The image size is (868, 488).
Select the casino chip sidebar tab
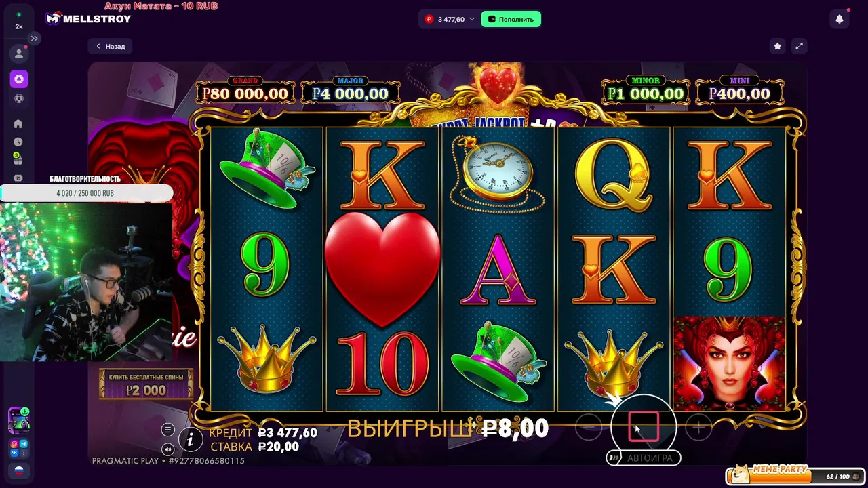coord(19,79)
